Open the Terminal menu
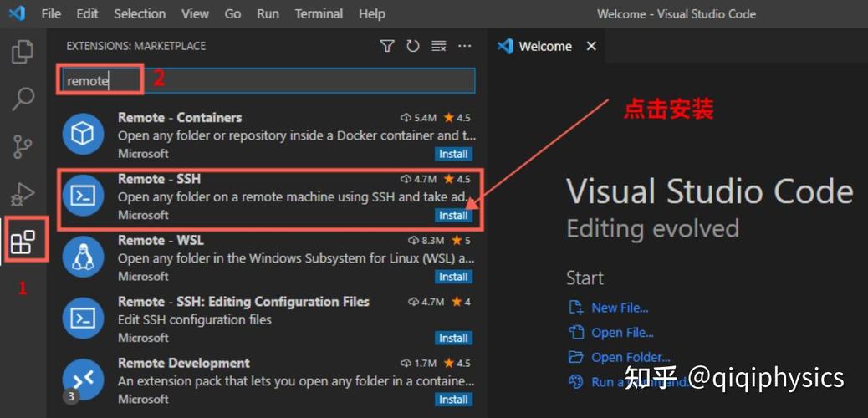 [x=319, y=14]
